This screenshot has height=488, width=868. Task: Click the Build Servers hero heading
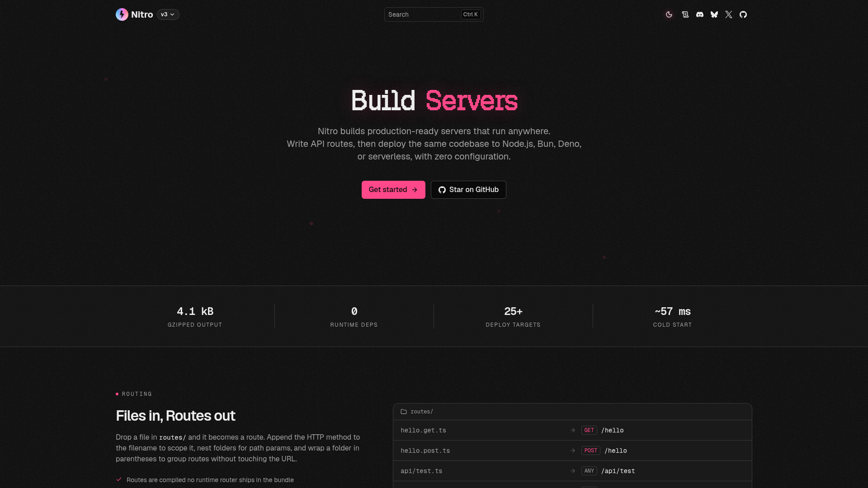pyautogui.click(x=434, y=100)
